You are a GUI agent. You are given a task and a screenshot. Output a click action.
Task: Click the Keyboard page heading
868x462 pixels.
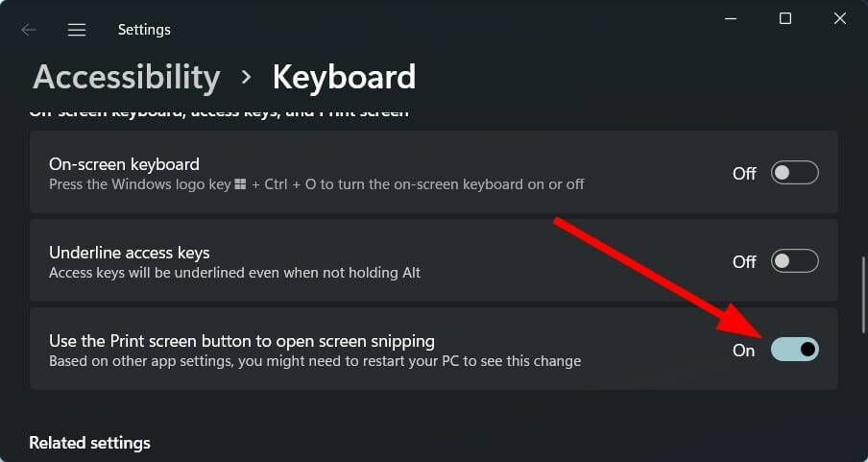344,77
